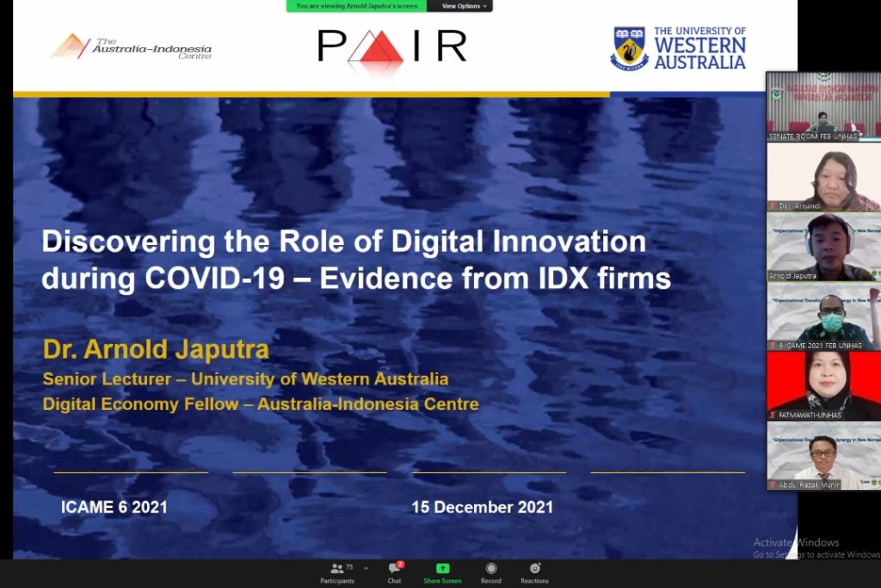This screenshot has height=588, width=881.
Task: Open the View Options dropdown
Action: point(464,6)
